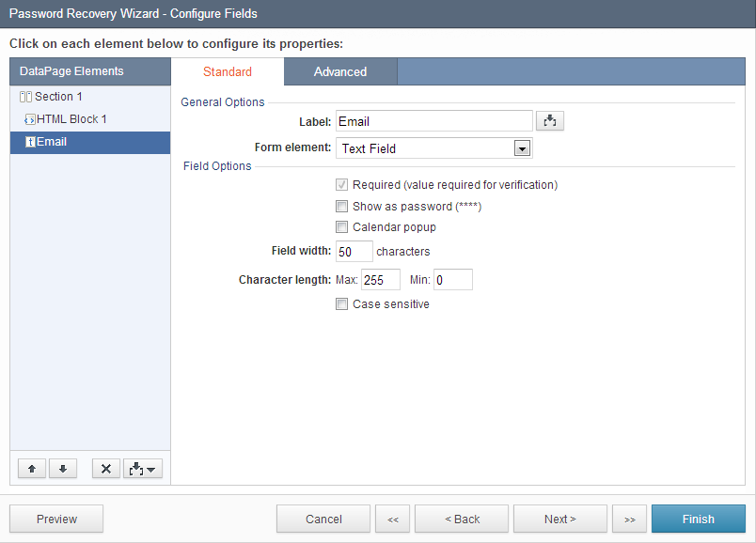Enable Show as password checkbox
This screenshot has width=756, height=543.
click(342, 207)
